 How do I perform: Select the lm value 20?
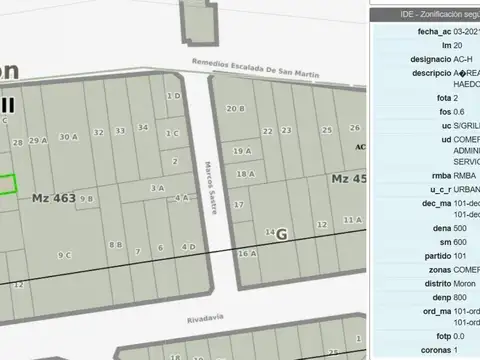[x=458, y=46]
